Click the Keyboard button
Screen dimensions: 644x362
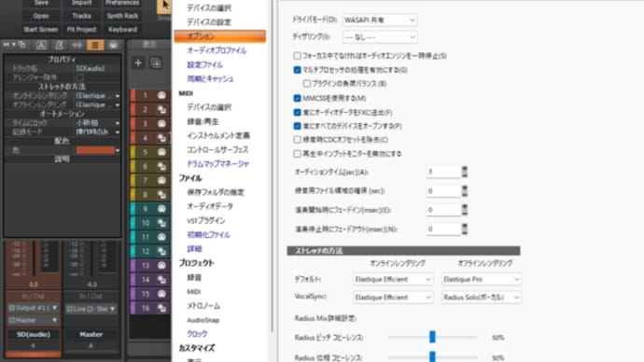[x=122, y=30]
